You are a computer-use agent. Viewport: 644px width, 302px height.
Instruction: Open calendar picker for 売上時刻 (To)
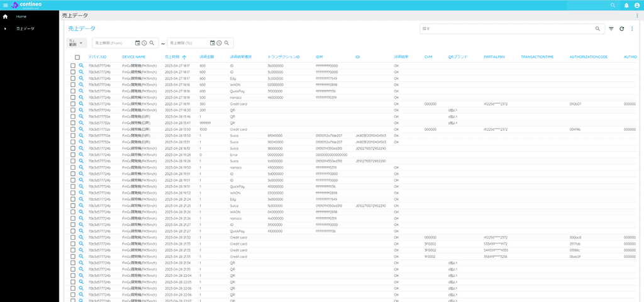pyautogui.click(x=213, y=43)
